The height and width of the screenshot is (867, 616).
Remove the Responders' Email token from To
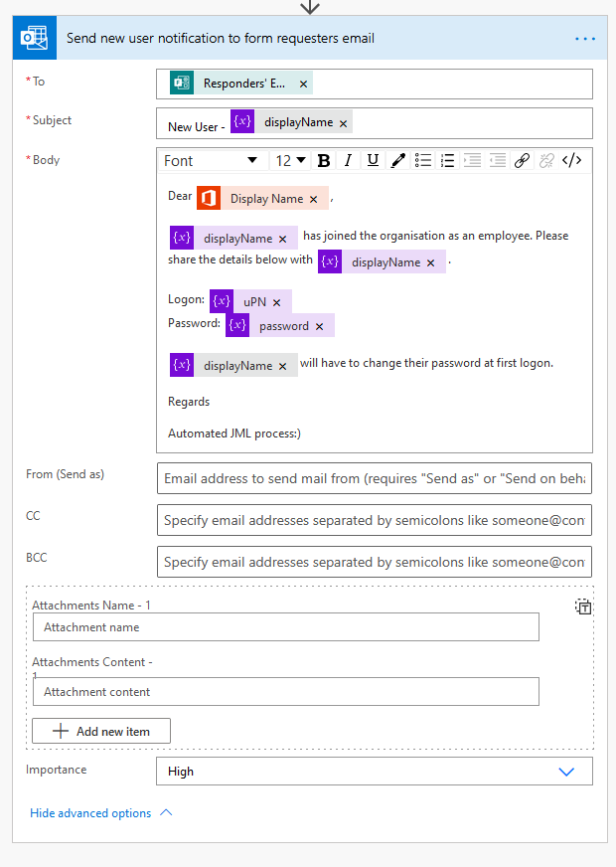304,84
